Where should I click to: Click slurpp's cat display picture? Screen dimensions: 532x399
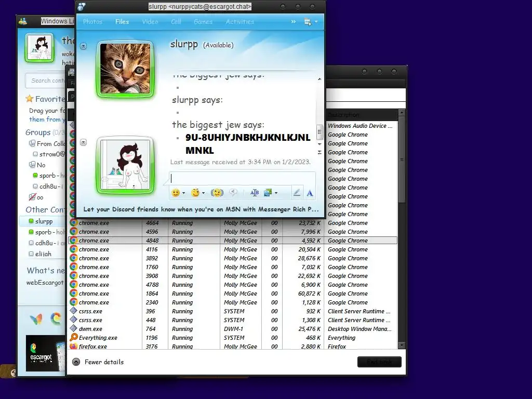point(125,69)
